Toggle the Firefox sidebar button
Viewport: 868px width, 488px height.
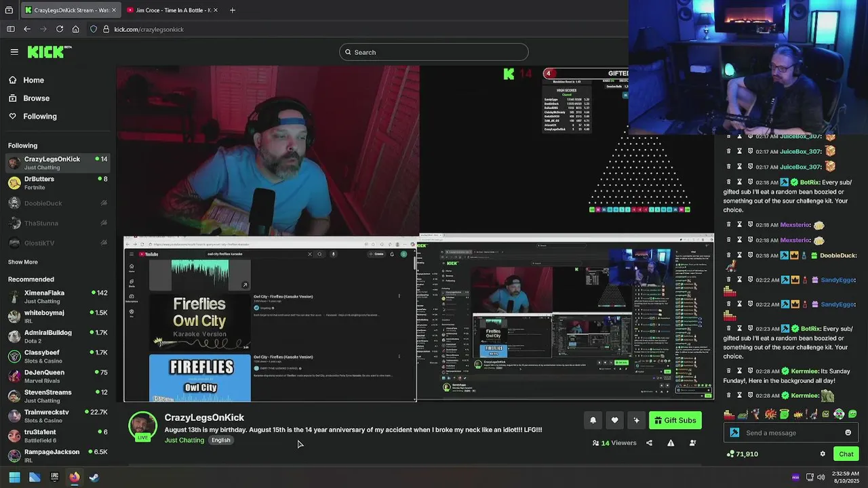(10, 29)
